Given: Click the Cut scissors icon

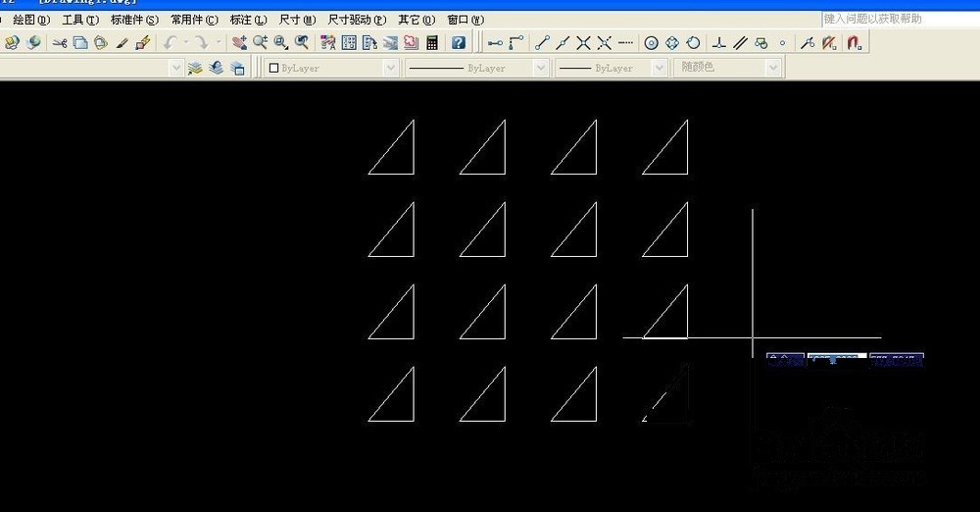Looking at the screenshot, I should click(60, 42).
